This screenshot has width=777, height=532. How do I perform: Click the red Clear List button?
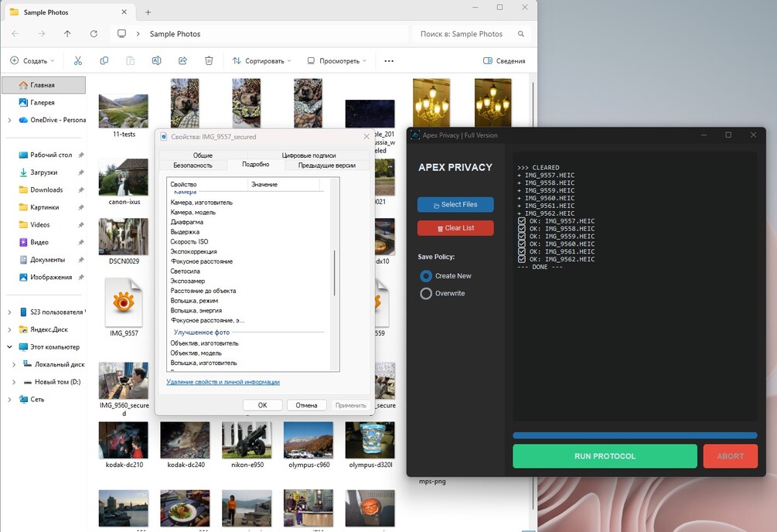coord(455,227)
